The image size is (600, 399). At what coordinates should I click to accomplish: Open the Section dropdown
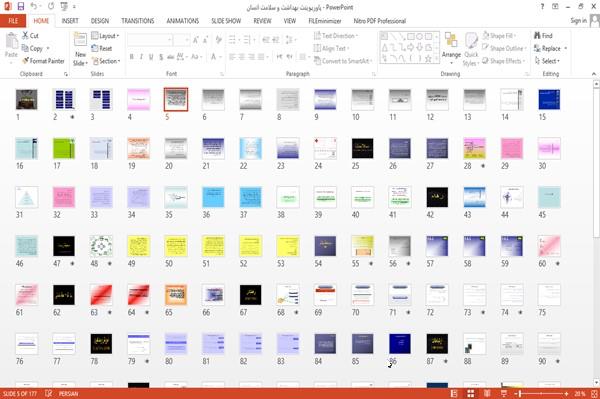[106, 61]
